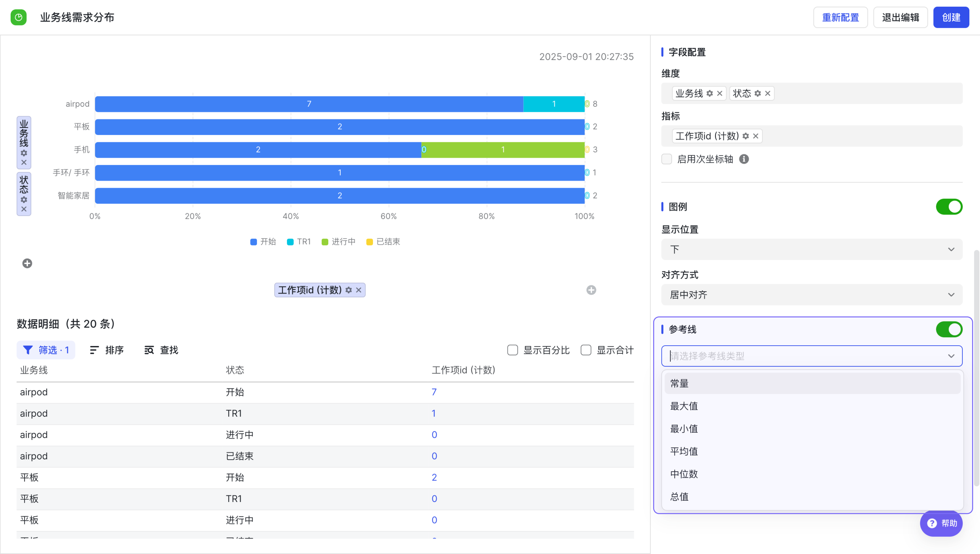Click the green 手机 bar segment labeled 1
Image resolution: width=980 pixels, height=554 pixels.
click(x=503, y=150)
